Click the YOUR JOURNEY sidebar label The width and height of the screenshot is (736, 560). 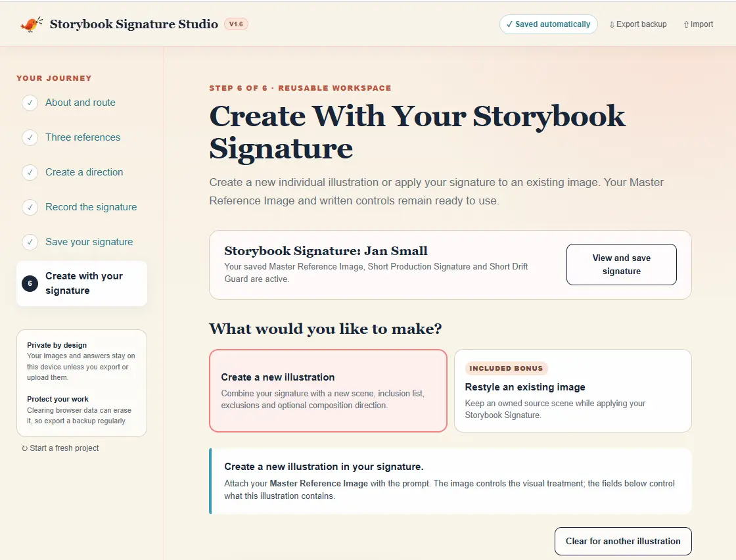(x=54, y=78)
